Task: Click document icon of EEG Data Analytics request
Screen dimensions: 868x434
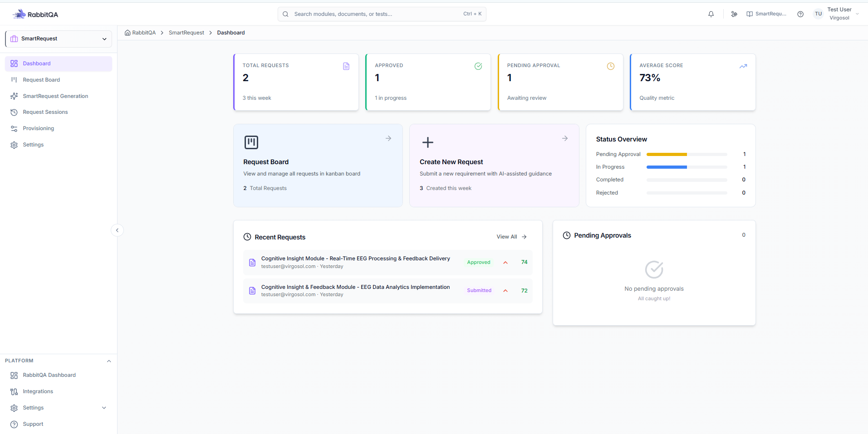Action: coord(252,291)
